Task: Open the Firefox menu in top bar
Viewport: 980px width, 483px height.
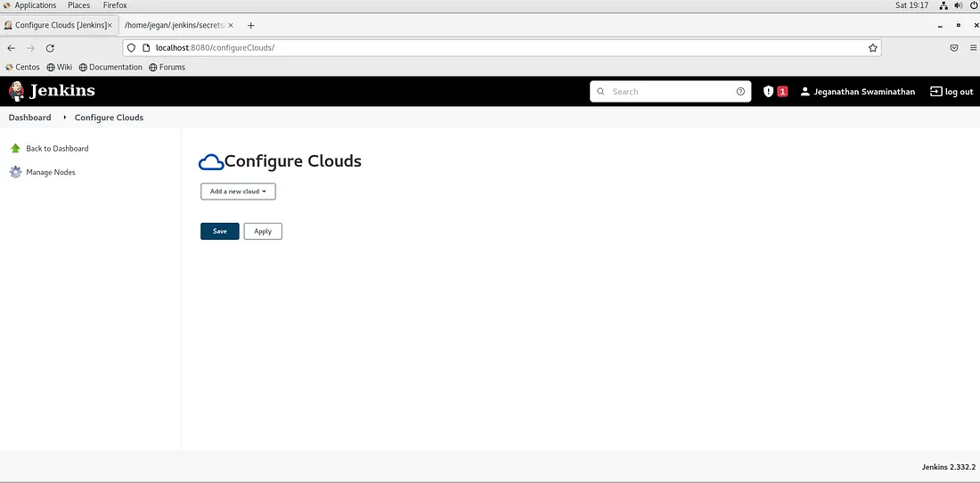Action: [x=115, y=5]
